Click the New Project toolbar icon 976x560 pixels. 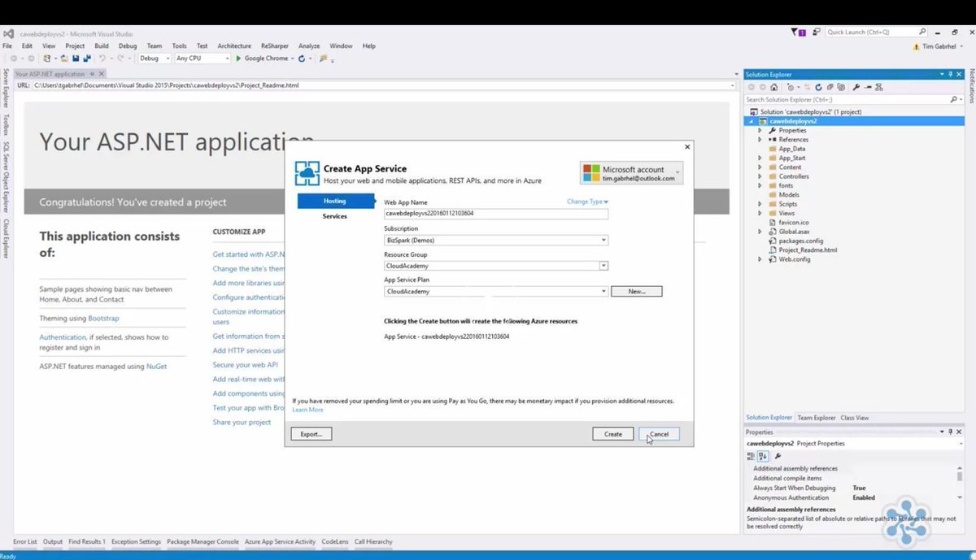[x=46, y=59]
